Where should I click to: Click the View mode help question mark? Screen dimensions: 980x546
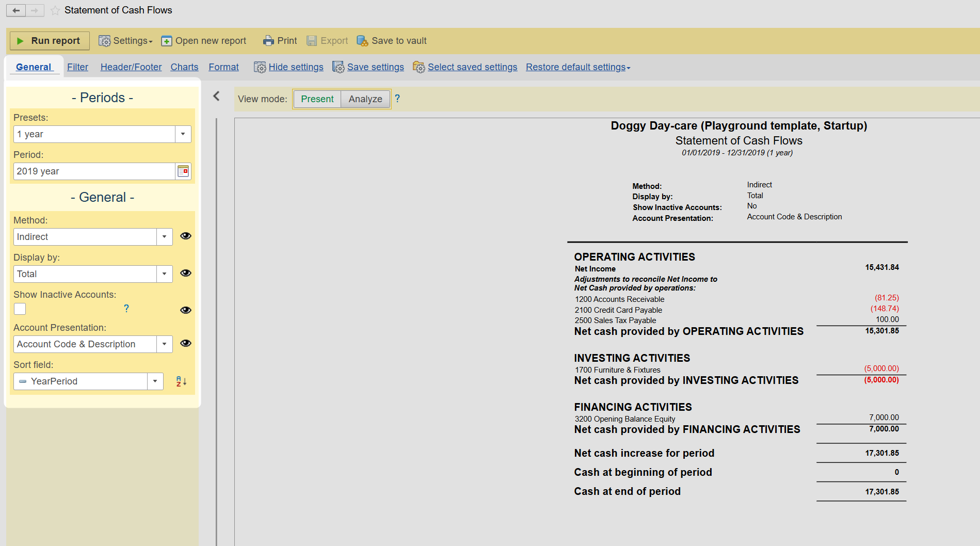coord(397,99)
